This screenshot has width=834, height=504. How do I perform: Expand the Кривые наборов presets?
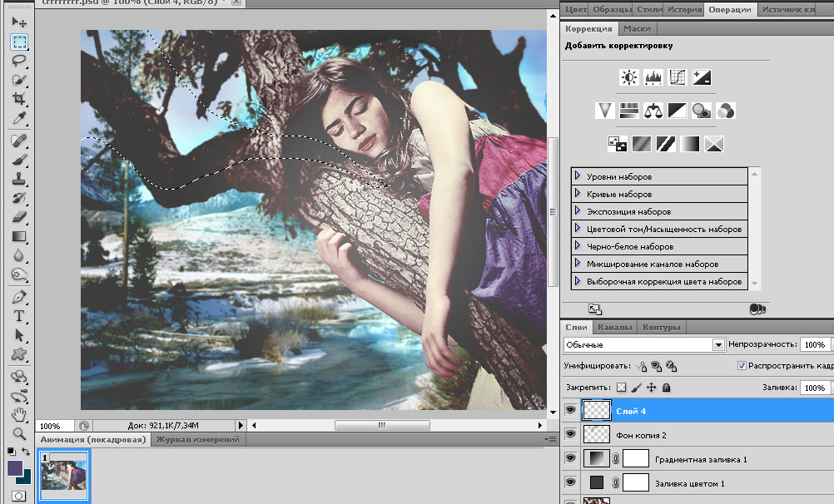coord(578,194)
